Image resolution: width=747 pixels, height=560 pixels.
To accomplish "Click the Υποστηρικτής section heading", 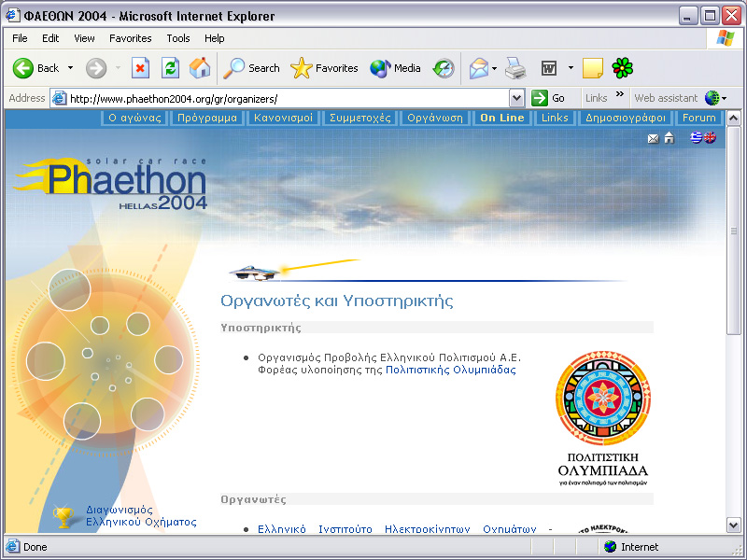I will pos(261,328).
